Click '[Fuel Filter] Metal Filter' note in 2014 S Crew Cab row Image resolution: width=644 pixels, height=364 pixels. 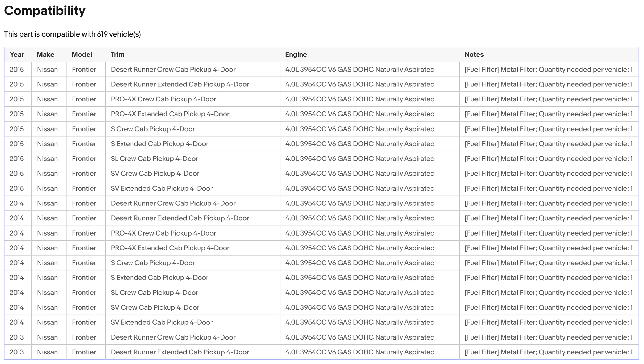549,263
